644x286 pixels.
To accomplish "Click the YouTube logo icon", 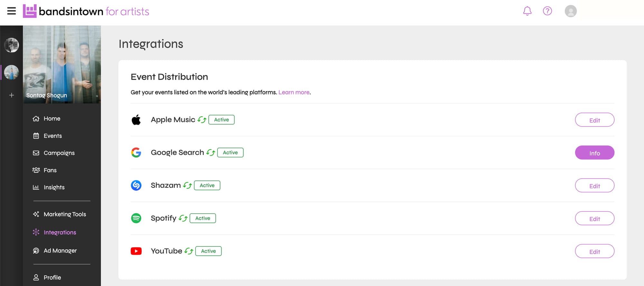I will [136, 251].
